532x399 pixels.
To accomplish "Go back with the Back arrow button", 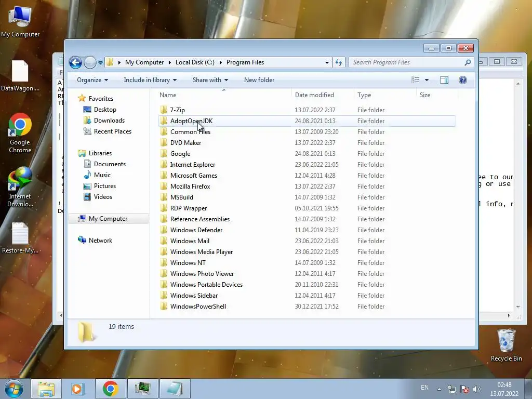I will (x=75, y=62).
